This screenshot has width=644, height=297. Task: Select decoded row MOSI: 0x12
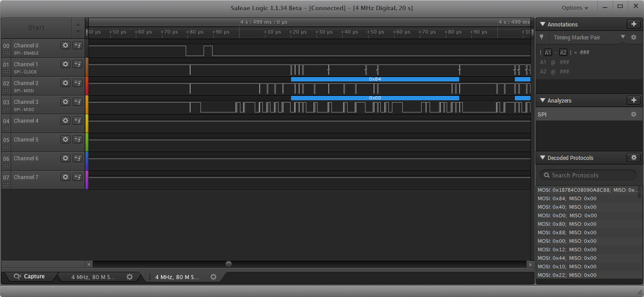tap(587, 250)
